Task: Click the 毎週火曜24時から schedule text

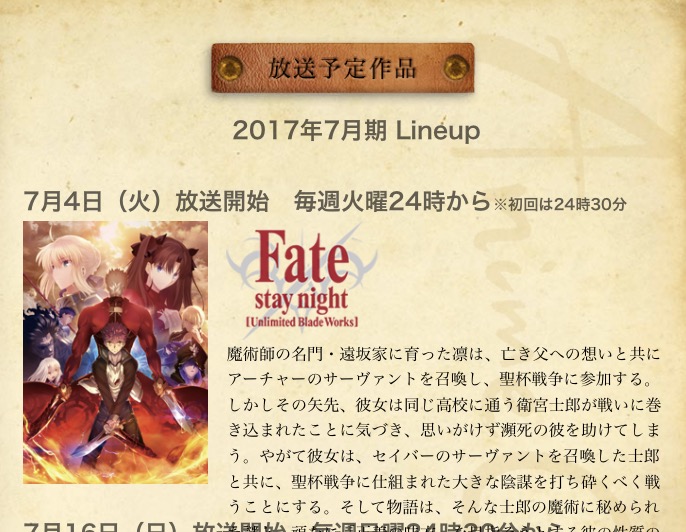Action: (x=392, y=201)
